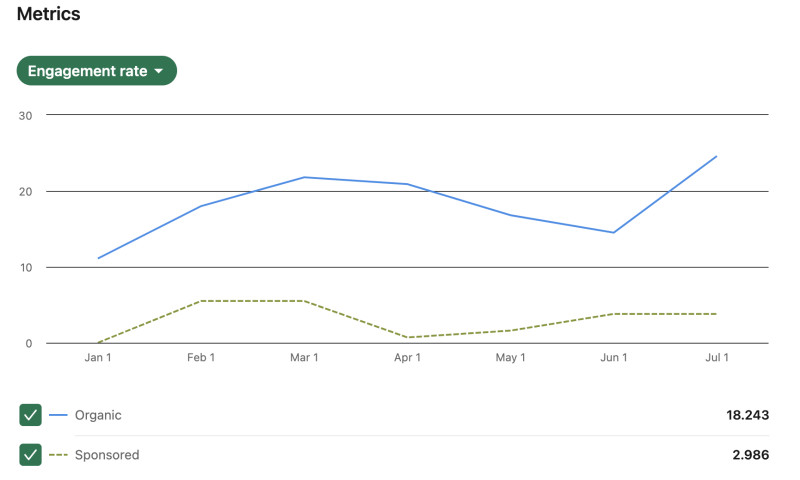This screenshot has height=480, width=800.
Task: Click the Sponsored line point at Feb 1
Action: [x=201, y=301]
